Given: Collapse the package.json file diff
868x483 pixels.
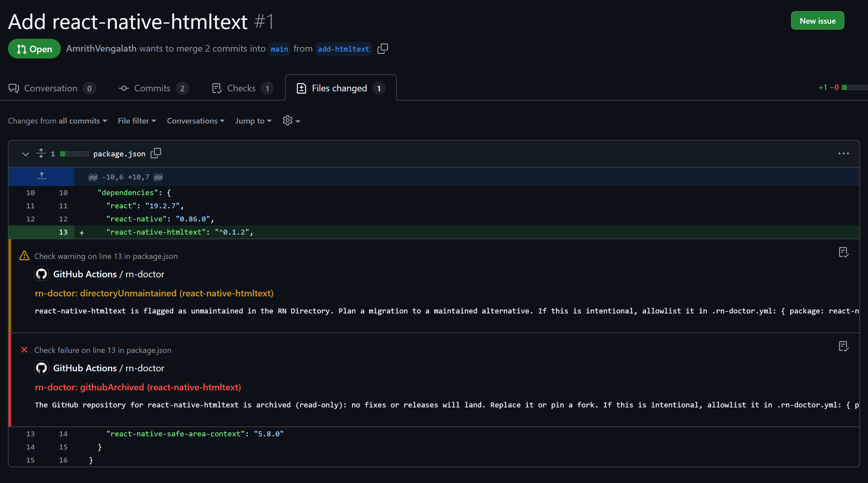Looking at the screenshot, I should 25,154.
